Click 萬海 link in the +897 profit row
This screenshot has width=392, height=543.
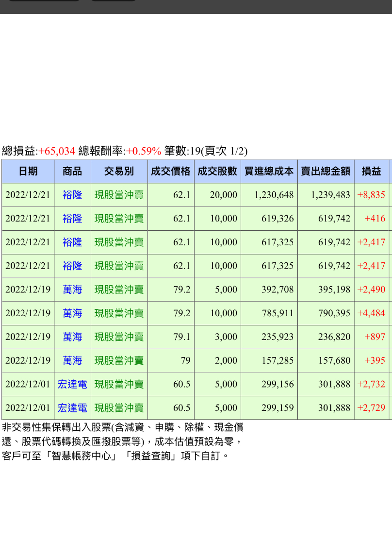pyautogui.click(x=72, y=337)
